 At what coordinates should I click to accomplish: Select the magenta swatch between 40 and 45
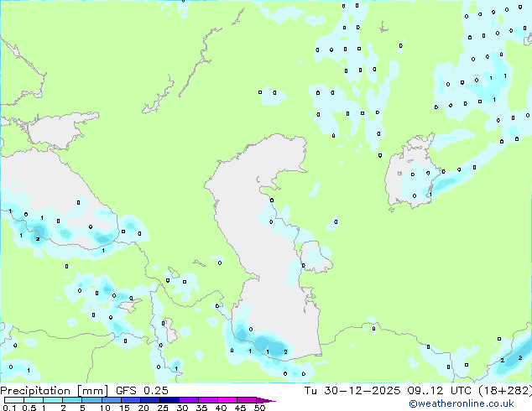(227, 400)
